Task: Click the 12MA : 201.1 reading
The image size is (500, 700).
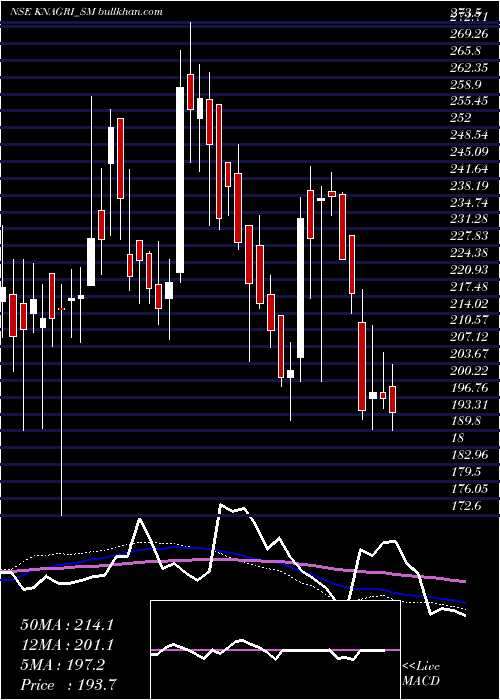Action: (x=67, y=645)
